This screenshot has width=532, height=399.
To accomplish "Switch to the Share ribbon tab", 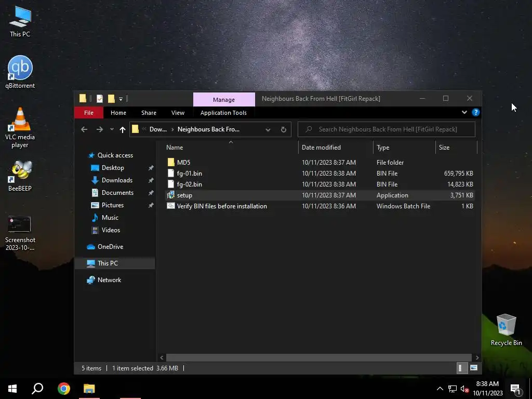I will pyautogui.click(x=149, y=113).
